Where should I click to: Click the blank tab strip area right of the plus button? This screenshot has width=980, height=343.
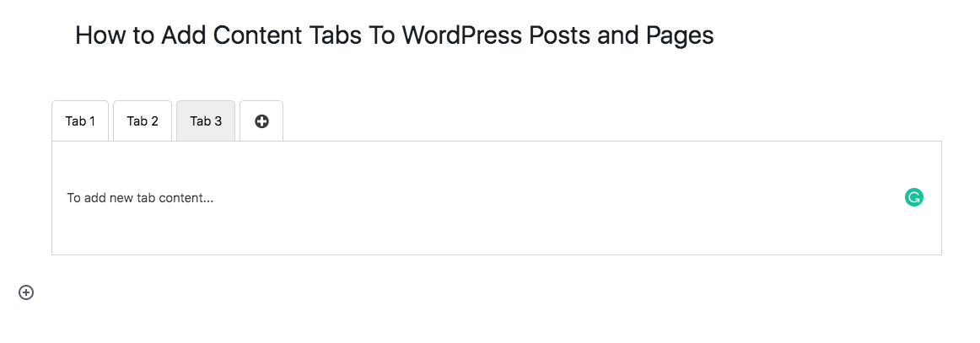pos(612,121)
